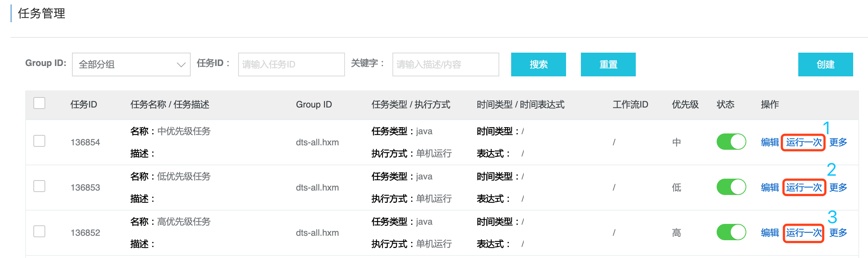Toggle status switch for task 136854
The height and width of the screenshot is (258, 868).
[x=731, y=142]
